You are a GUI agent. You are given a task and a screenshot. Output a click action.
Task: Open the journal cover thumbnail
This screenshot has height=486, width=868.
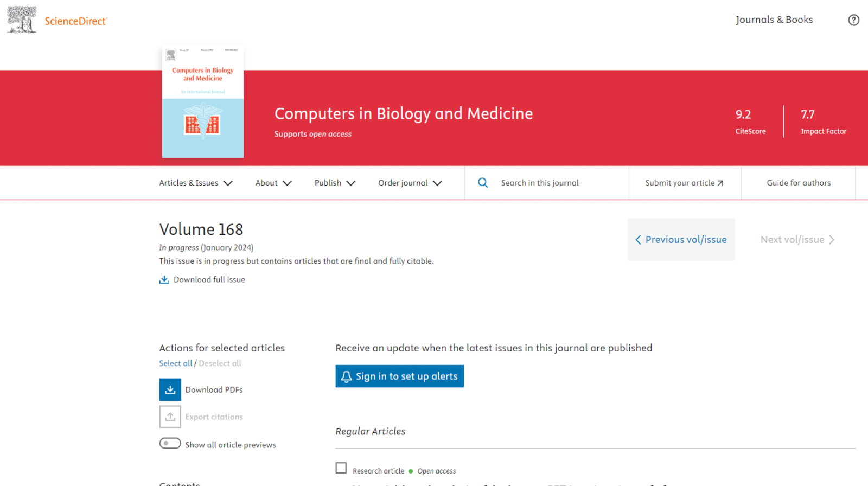coord(203,102)
